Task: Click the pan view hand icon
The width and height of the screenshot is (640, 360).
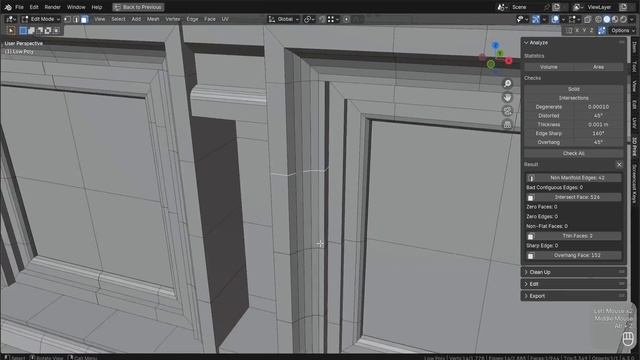Action: [x=507, y=98]
